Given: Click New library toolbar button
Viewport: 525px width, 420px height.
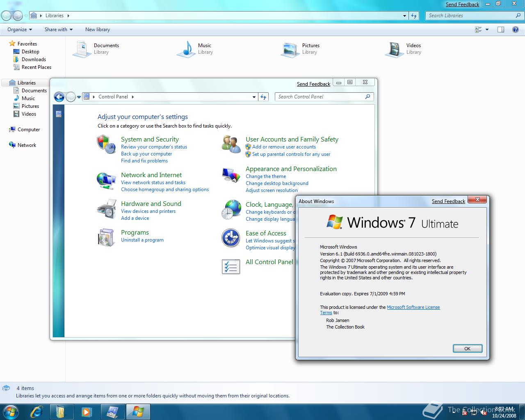Looking at the screenshot, I should click(98, 30).
